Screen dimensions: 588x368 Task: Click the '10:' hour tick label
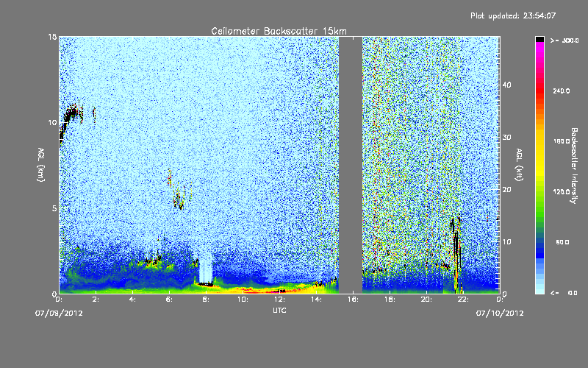tap(243, 300)
